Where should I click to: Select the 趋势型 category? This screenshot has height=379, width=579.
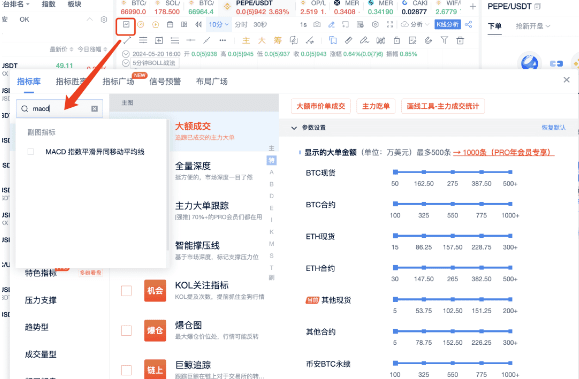coord(37,327)
